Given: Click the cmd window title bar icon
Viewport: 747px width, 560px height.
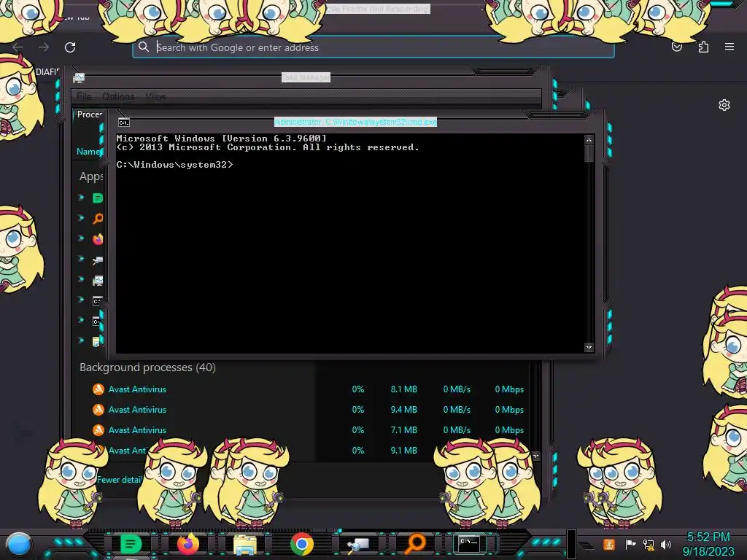Looking at the screenshot, I should pyautogui.click(x=124, y=122).
